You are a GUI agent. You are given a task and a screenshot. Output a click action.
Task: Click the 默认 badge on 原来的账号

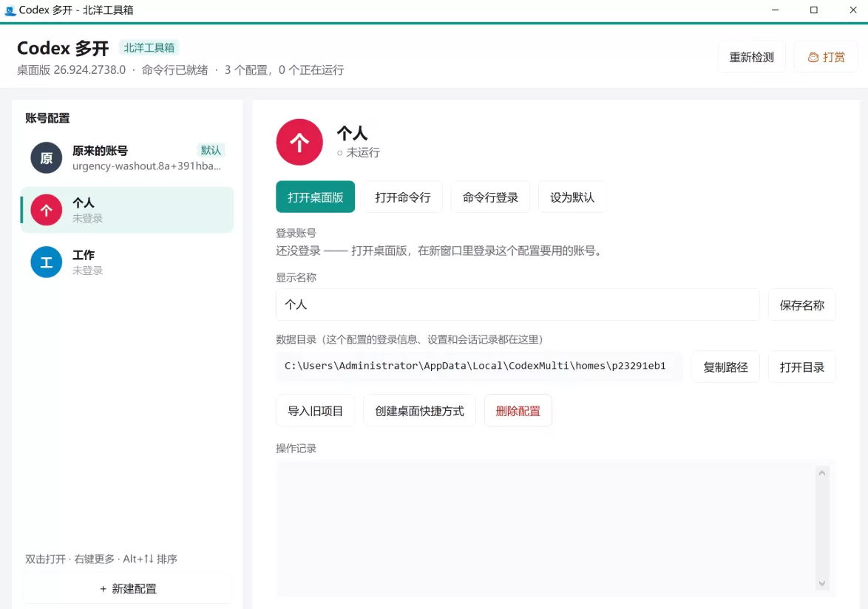coord(211,150)
